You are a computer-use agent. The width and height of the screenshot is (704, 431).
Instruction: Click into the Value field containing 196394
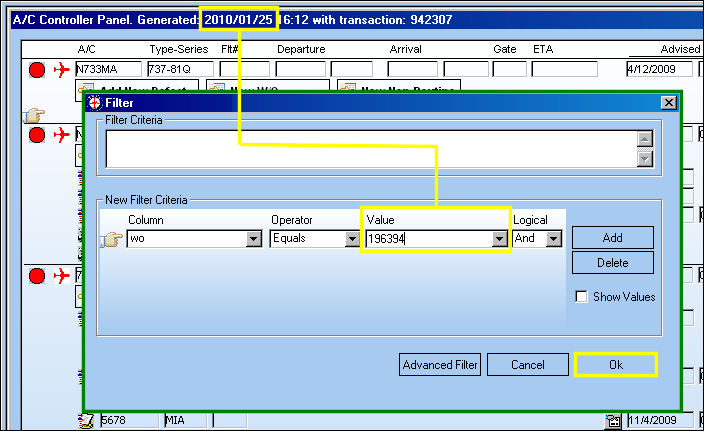(429, 239)
